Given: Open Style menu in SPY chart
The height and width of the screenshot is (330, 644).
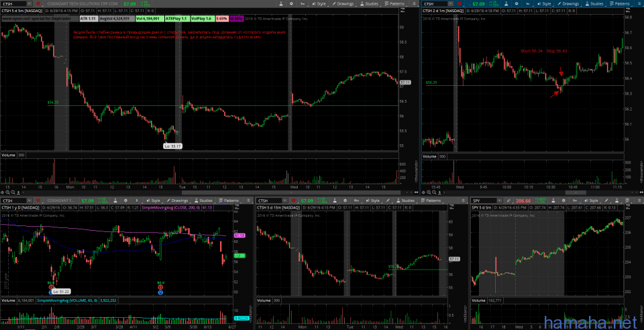Looking at the screenshot, I should click(592, 201).
